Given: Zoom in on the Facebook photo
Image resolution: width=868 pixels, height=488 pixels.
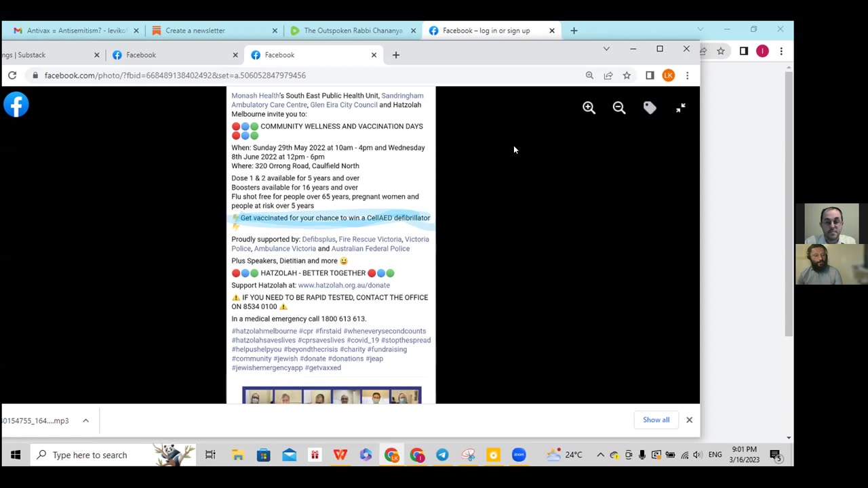Looking at the screenshot, I should tap(589, 108).
